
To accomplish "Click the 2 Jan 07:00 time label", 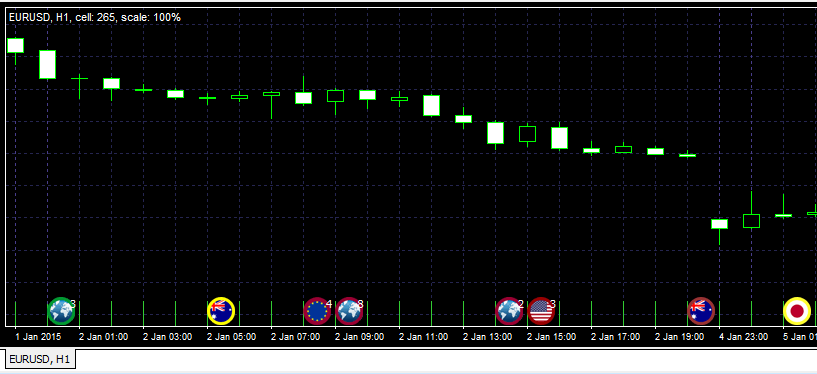I will [295, 337].
